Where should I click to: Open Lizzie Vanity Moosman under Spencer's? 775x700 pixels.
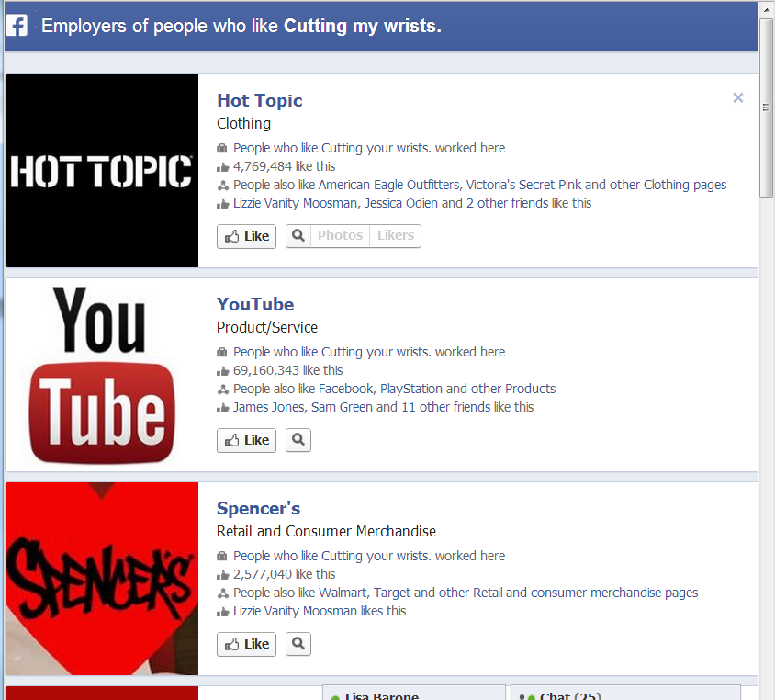tap(295, 611)
